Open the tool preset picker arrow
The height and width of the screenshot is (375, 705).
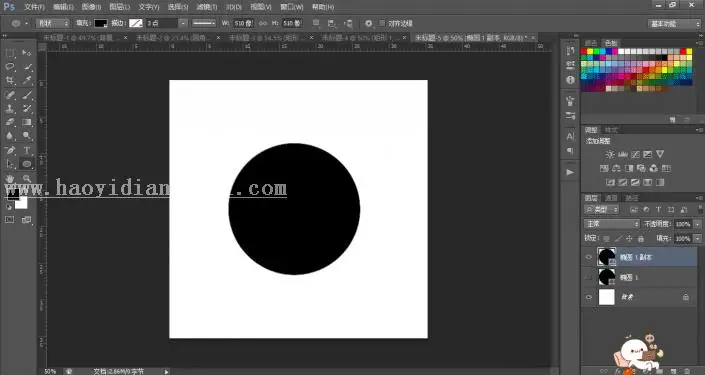click(x=27, y=23)
